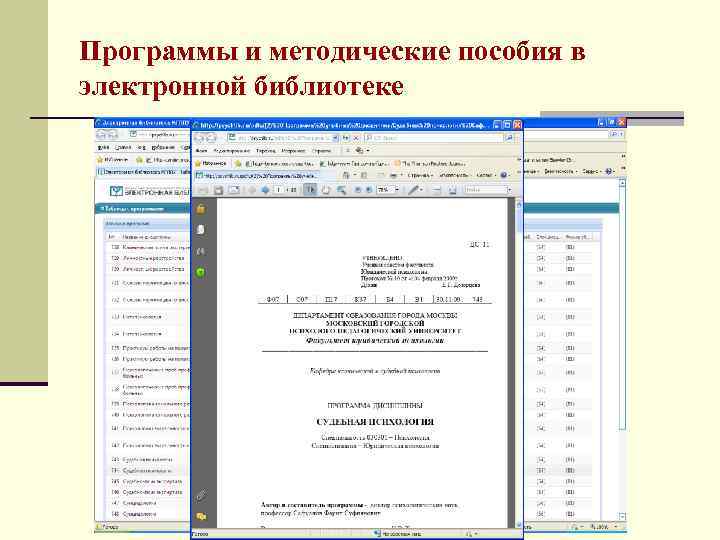Screen dimensions: 720x540
Task: Open the green icon panel in PDF sidebar
Action: click(201, 272)
